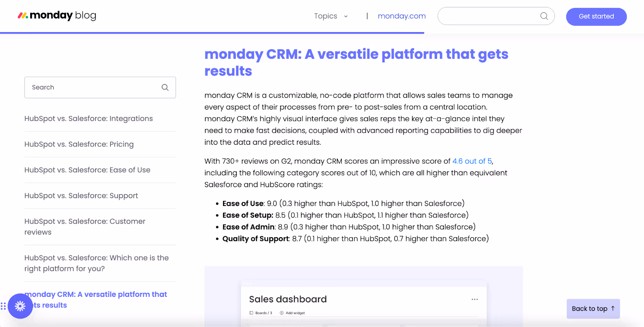Click the dotted drag handle beside widget
Viewport: 644px width, 327px height.
pyautogui.click(x=3, y=306)
